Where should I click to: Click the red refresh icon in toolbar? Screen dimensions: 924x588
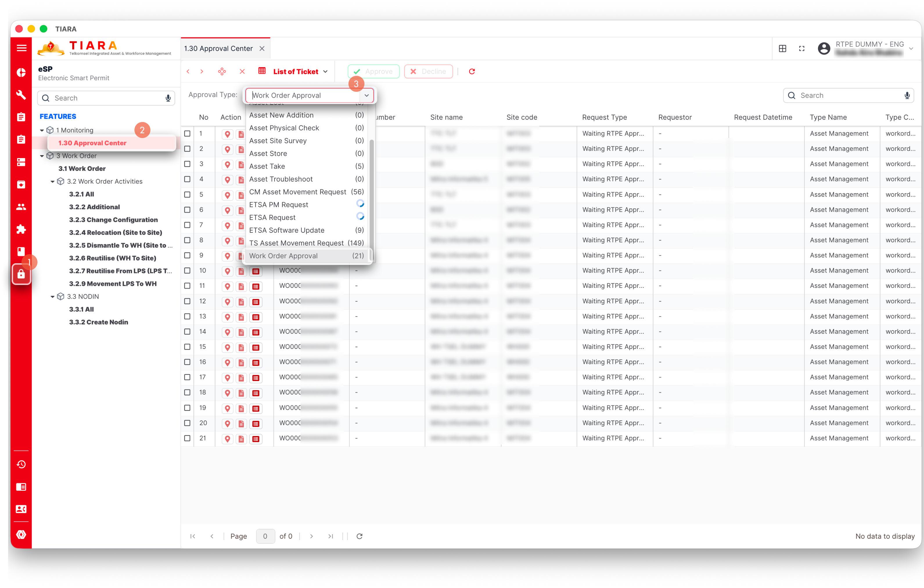472,71
